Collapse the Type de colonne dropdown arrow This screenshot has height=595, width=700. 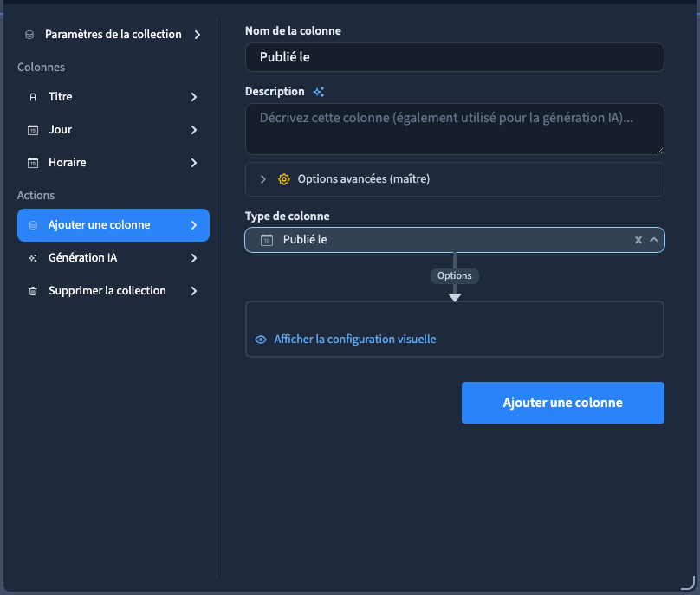[654, 240]
